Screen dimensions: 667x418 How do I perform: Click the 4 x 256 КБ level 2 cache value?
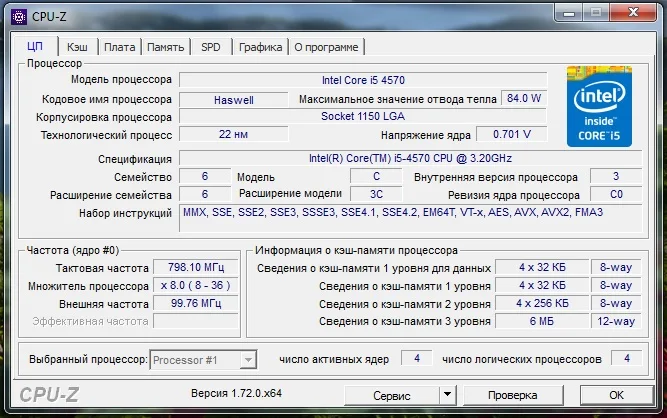[x=542, y=303]
